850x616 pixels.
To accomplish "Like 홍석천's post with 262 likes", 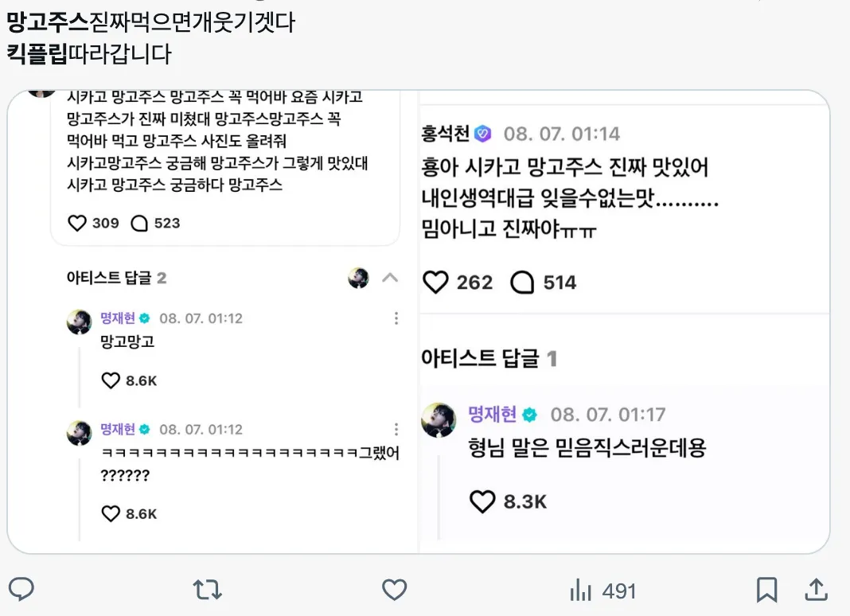I will [435, 282].
